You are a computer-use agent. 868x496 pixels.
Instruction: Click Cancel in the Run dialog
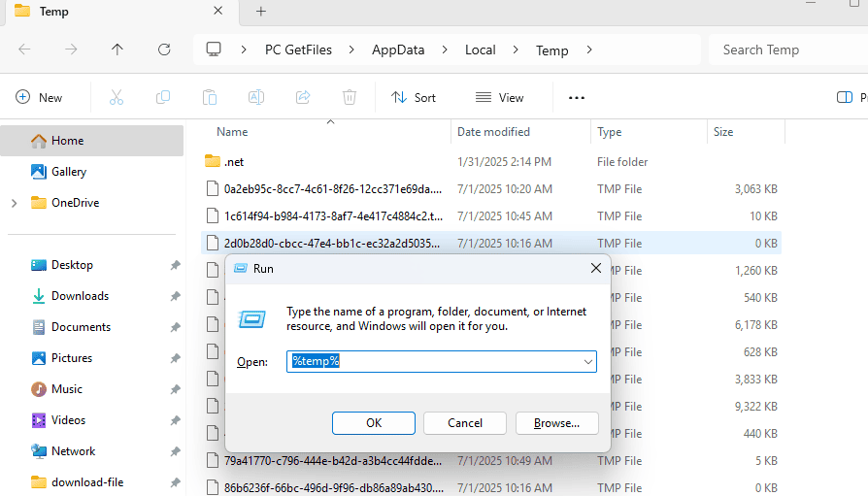tap(465, 423)
